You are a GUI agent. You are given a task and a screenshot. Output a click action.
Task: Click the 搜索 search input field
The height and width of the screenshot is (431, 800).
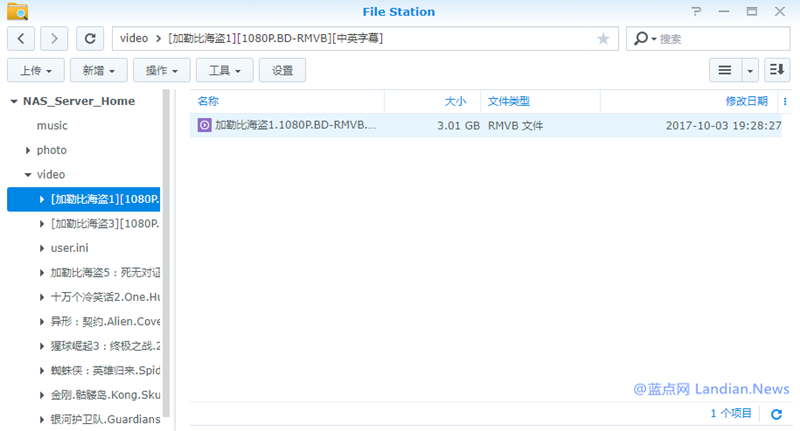[720, 39]
